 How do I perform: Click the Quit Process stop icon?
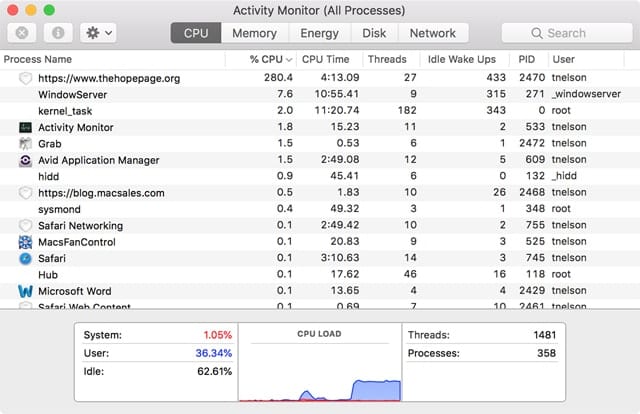[23, 33]
